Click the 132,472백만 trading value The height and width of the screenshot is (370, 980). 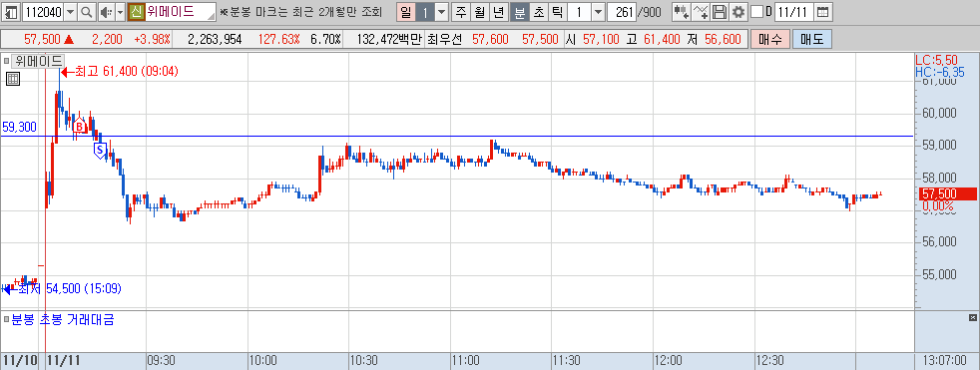click(x=390, y=39)
